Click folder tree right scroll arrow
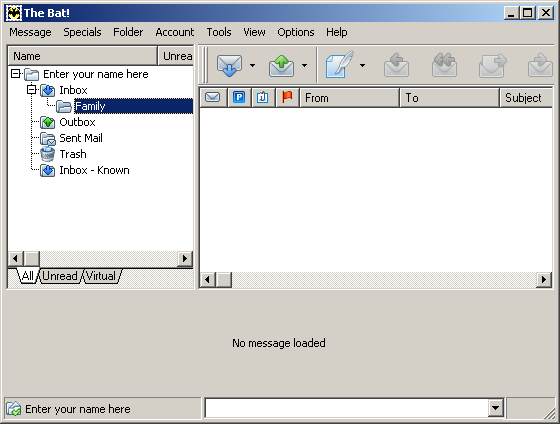 coord(185,258)
